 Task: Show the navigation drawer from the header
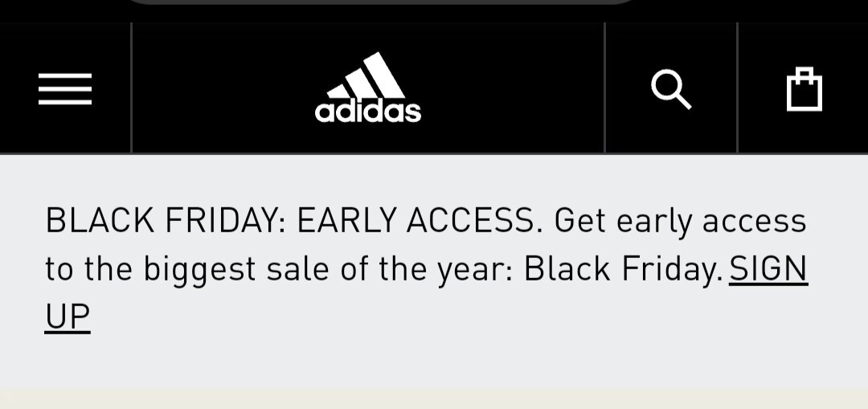click(65, 88)
